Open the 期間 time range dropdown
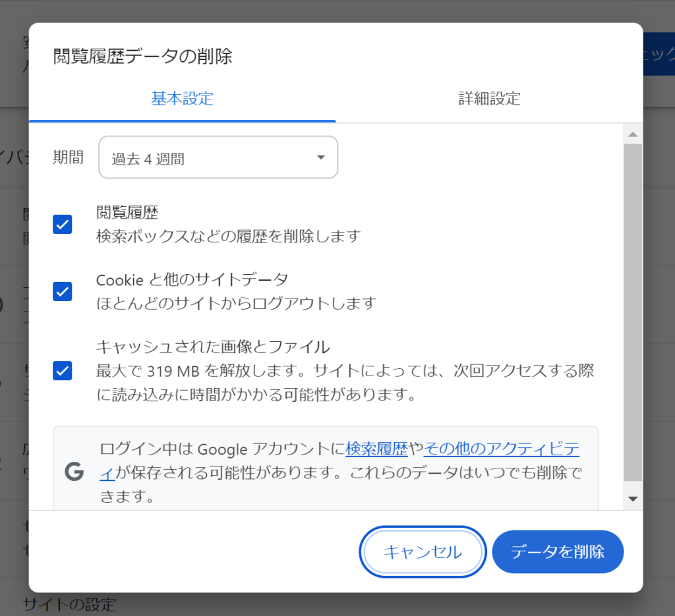 218,157
